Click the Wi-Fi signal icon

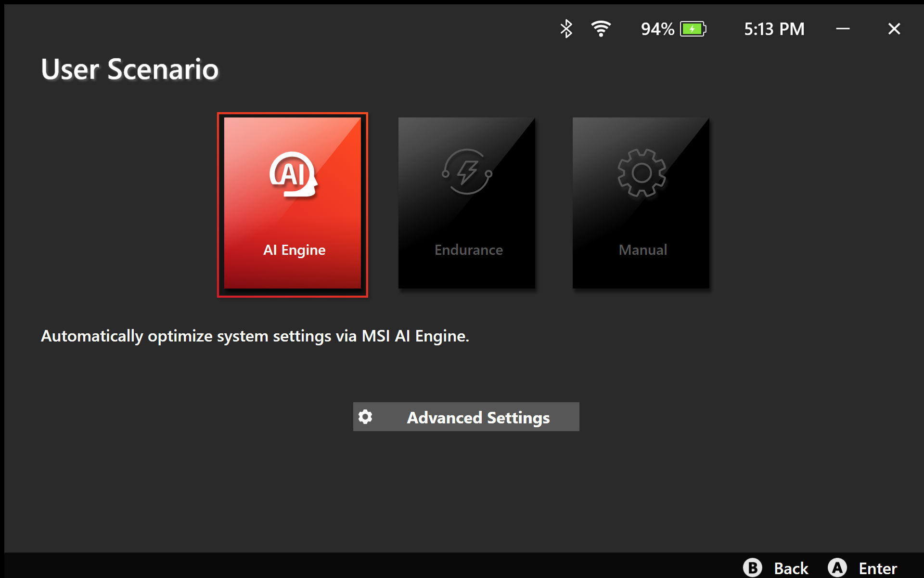(x=601, y=29)
